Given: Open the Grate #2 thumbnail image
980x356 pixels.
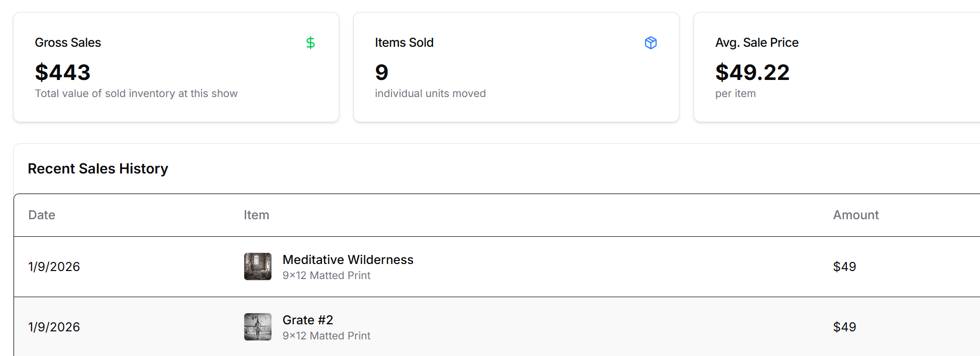Looking at the screenshot, I should pyautogui.click(x=258, y=327).
